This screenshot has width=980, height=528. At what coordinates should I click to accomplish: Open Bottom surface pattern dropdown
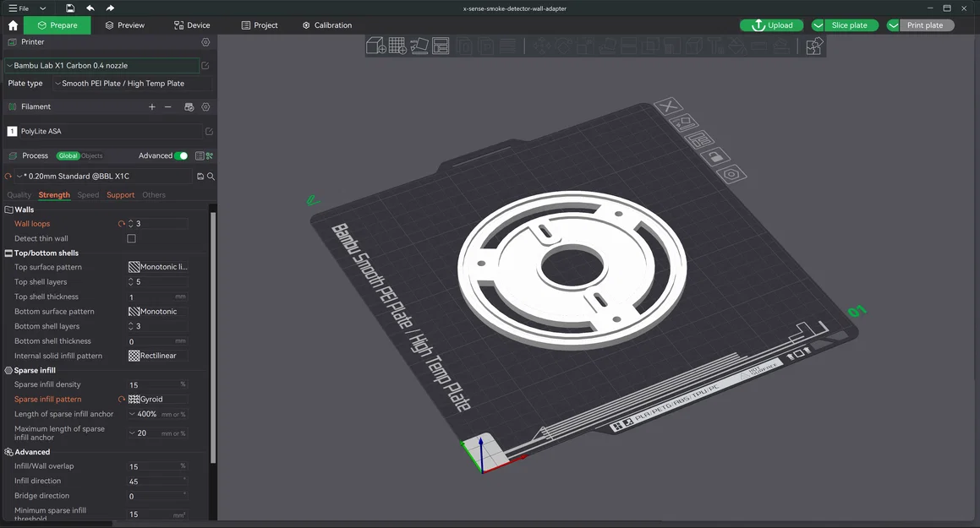157,312
